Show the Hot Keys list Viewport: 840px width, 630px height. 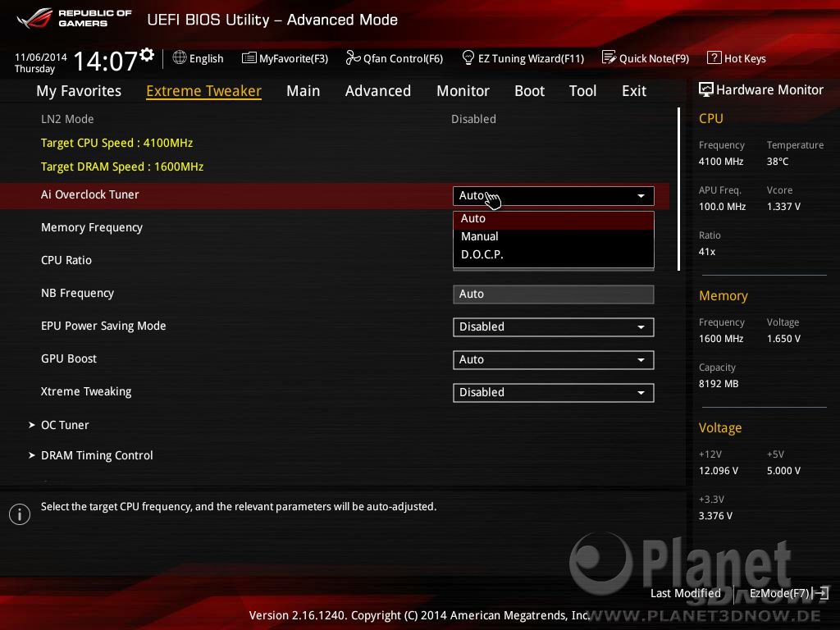coord(737,58)
